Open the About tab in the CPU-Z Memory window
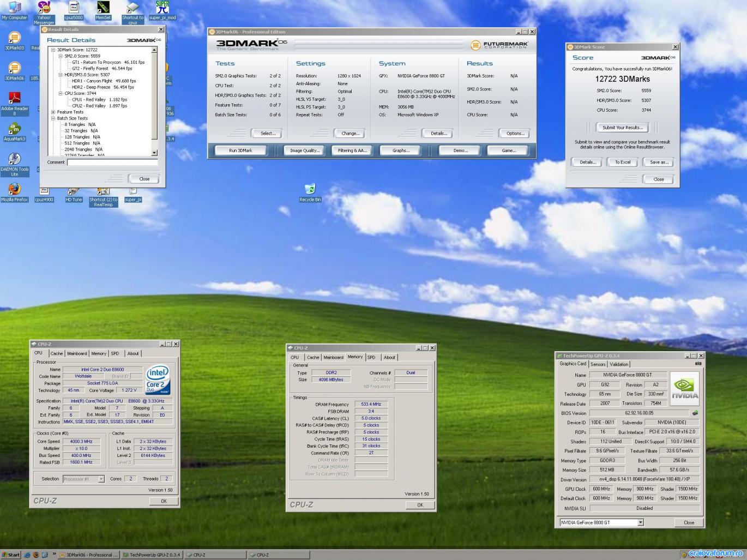This screenshot has width=747, height=560. pyautogui.click(x=389, y=357)
